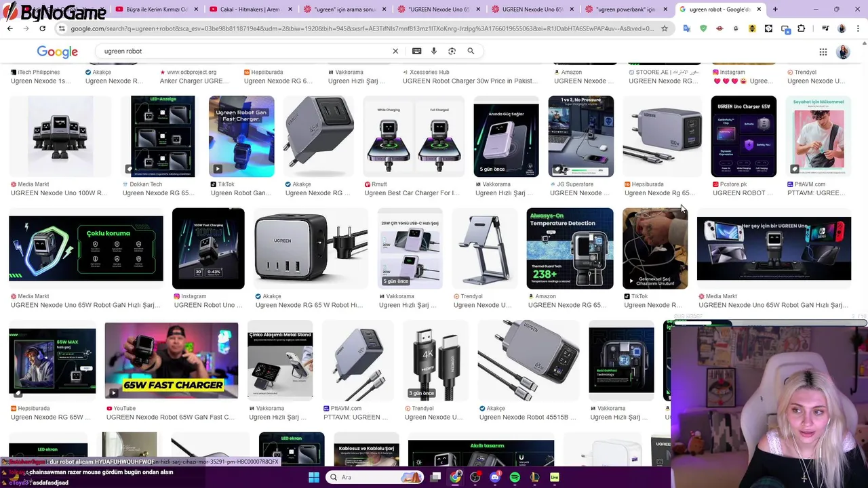This screenshot has height=488, width=868.
Task: Open the grey UGREEN multi-port desktop charger image
Action: coord(311,249)
